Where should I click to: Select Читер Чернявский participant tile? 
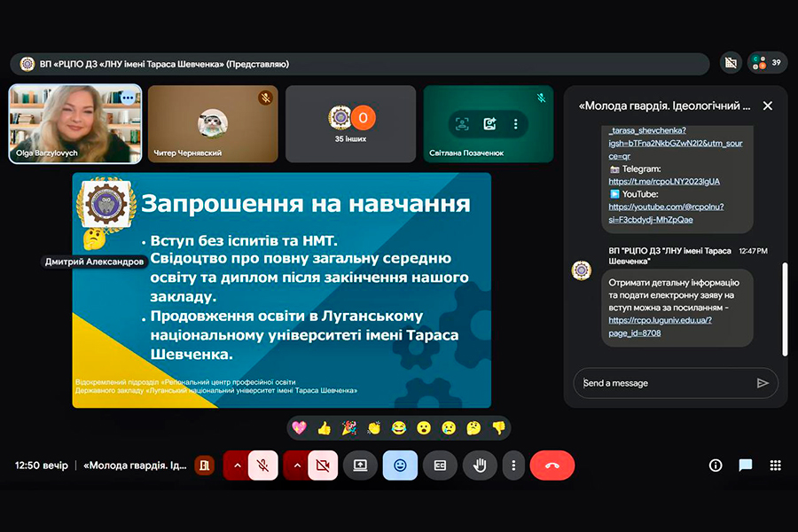pyautogui.click(x=213, y=124)
